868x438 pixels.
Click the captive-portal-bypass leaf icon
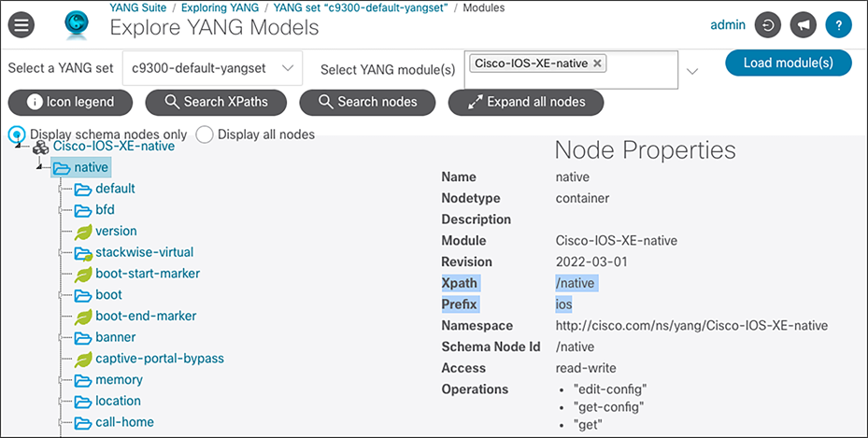tap(83, 359)
